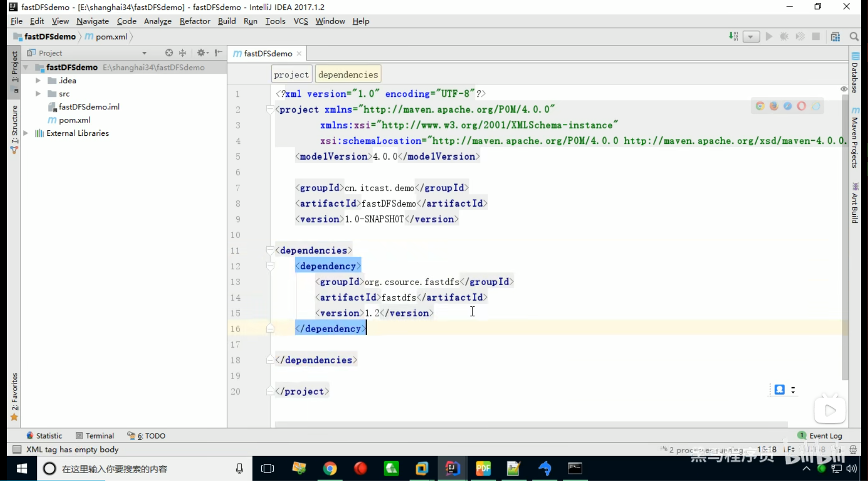Click the Run with Coverage icon
The height and width of the screenshot is (481, 868).
coord(800,36)
